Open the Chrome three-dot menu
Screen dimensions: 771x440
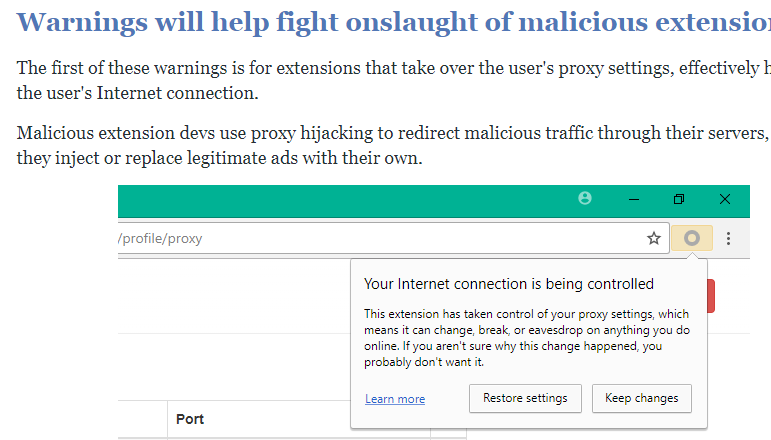click(728, 238)
